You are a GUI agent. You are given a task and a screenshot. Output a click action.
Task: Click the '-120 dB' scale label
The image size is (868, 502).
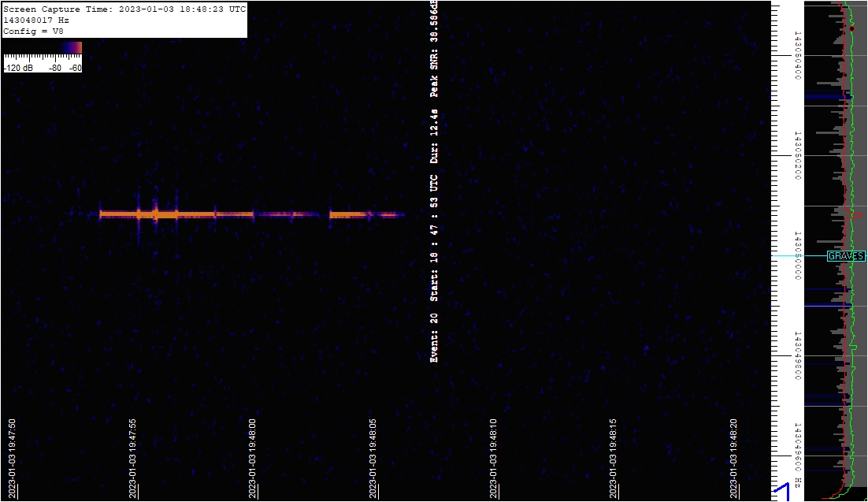click(x=18, y=68)
